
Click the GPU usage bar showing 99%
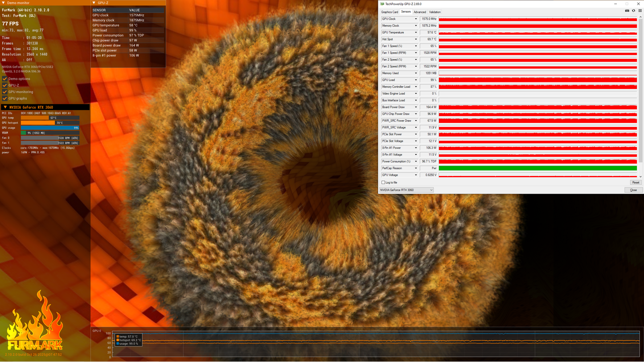point(50,128)
